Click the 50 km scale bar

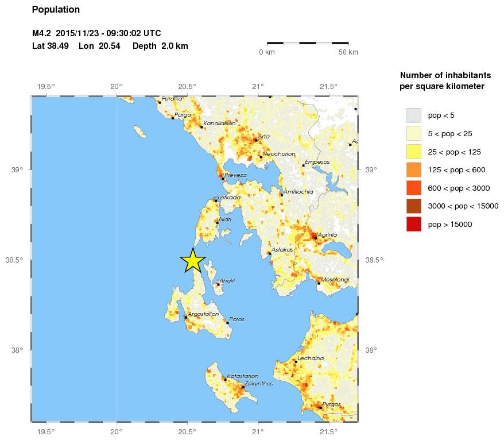coord(308,43)
